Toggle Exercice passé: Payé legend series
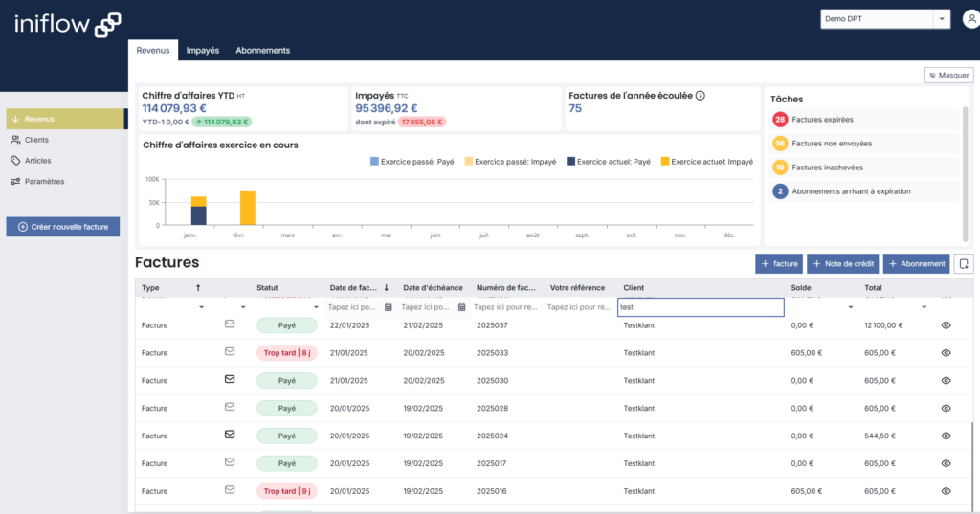Screen dimensions: 980x514 pos(412,162)
